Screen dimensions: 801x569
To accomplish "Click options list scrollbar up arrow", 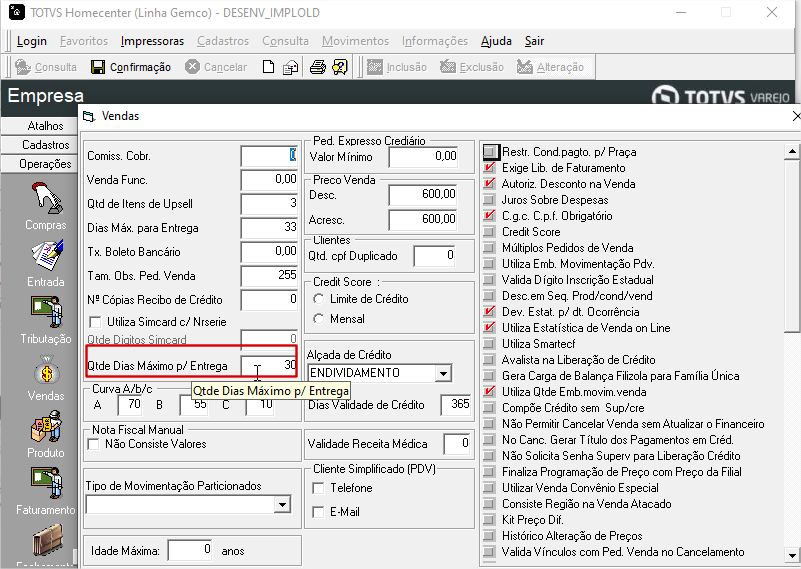I will 792,151.
